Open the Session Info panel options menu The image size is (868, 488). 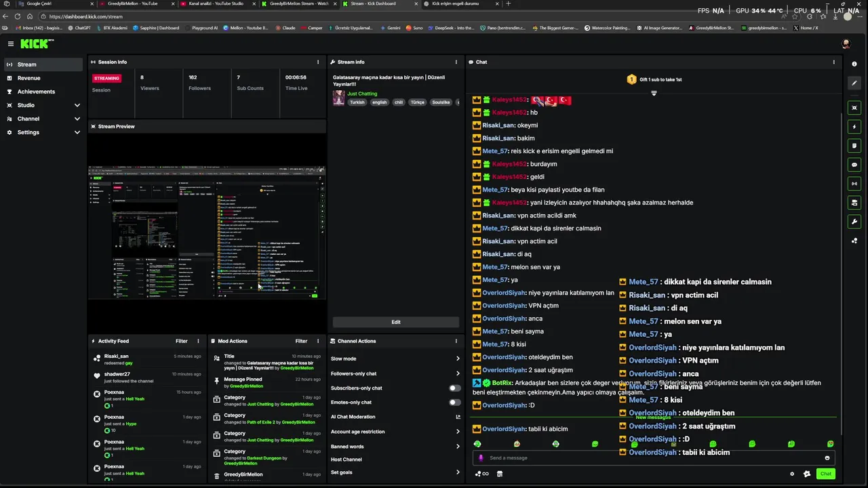point(318,62)
